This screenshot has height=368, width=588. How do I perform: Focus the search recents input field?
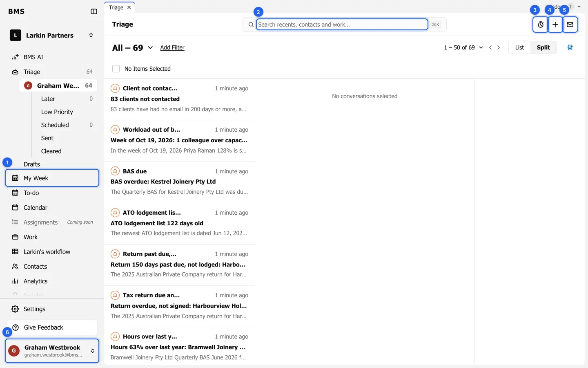pyautogui.click(x=342, y=25)
